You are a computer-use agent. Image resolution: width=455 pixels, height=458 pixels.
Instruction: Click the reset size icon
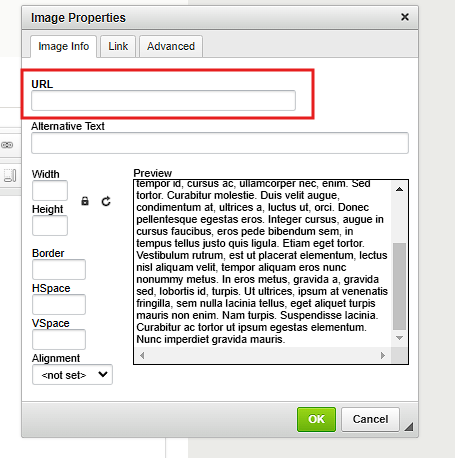[106, 201]
